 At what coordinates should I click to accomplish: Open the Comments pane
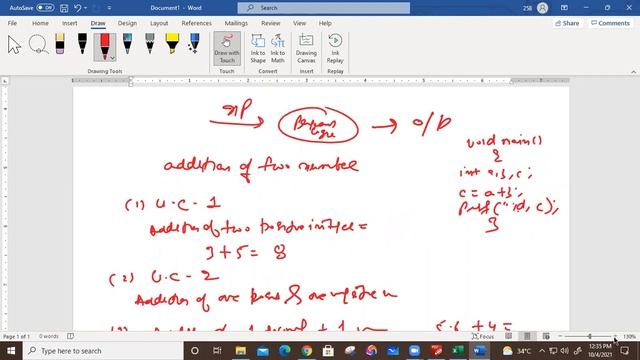tap(611, 23)
